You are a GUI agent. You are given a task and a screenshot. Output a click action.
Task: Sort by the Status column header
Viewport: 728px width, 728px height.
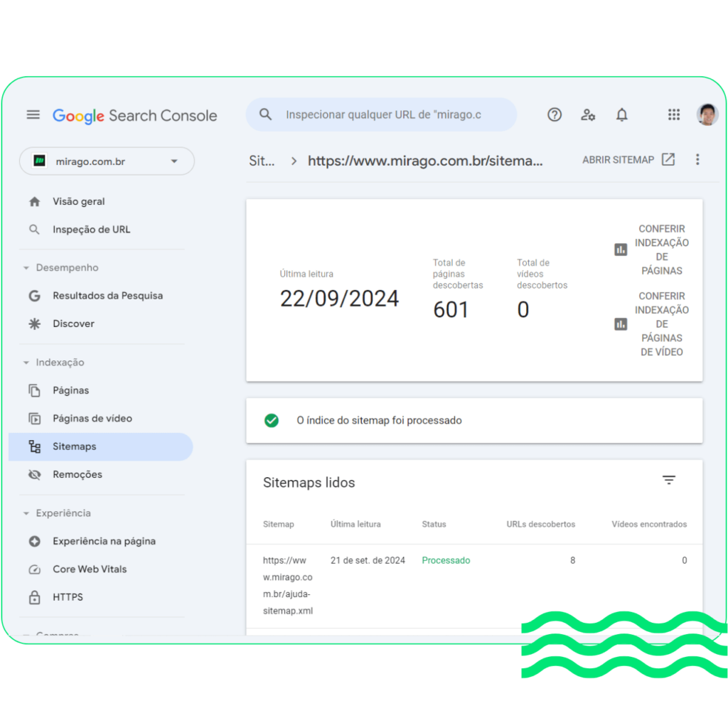coord(434,524)
